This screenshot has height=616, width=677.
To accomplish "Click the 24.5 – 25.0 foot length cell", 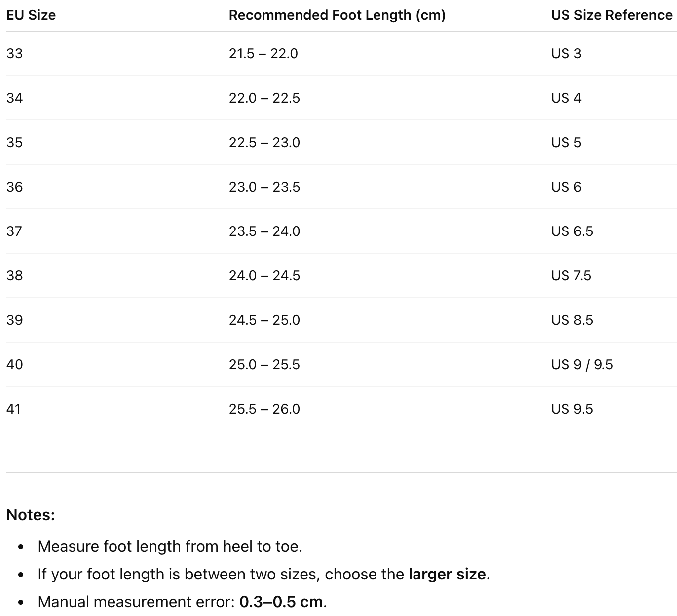I will point(264,320).
